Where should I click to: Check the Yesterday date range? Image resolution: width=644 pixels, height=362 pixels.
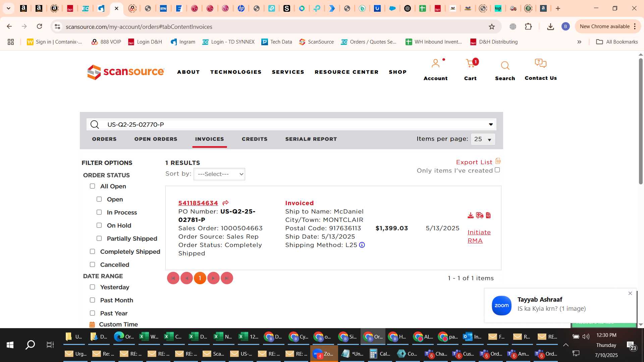92,287
